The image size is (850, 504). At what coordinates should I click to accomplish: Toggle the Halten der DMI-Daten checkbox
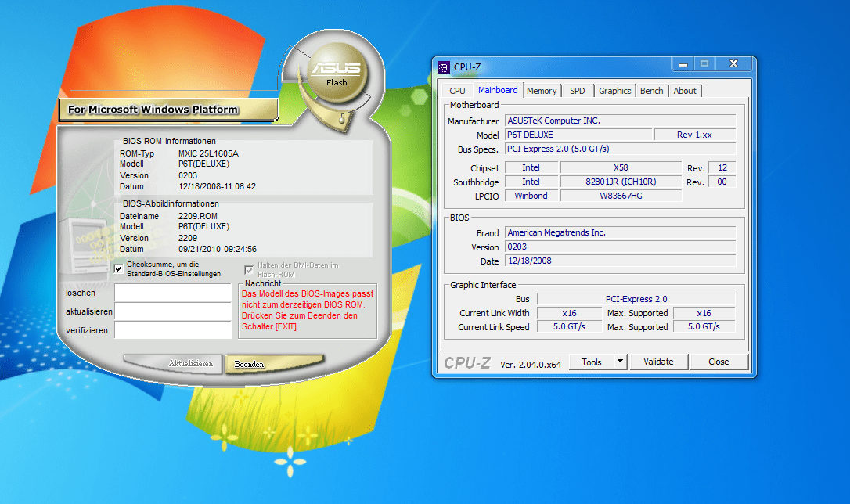250,270
